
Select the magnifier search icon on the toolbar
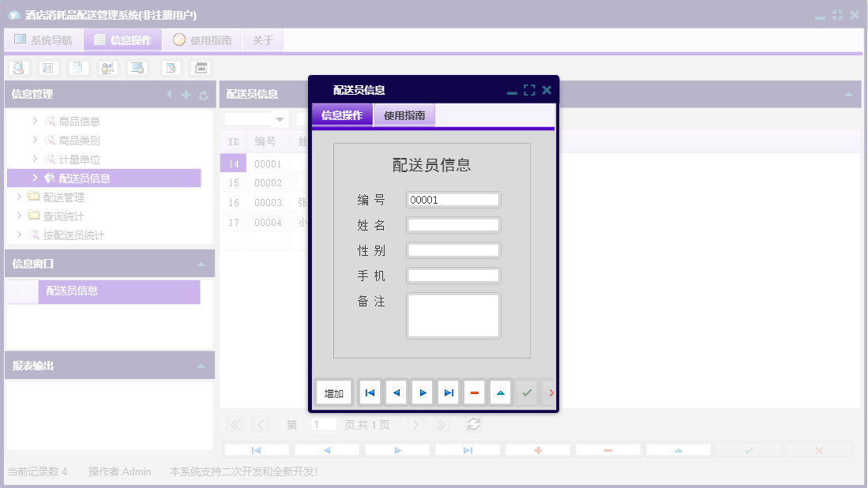[x=19, y=67]
